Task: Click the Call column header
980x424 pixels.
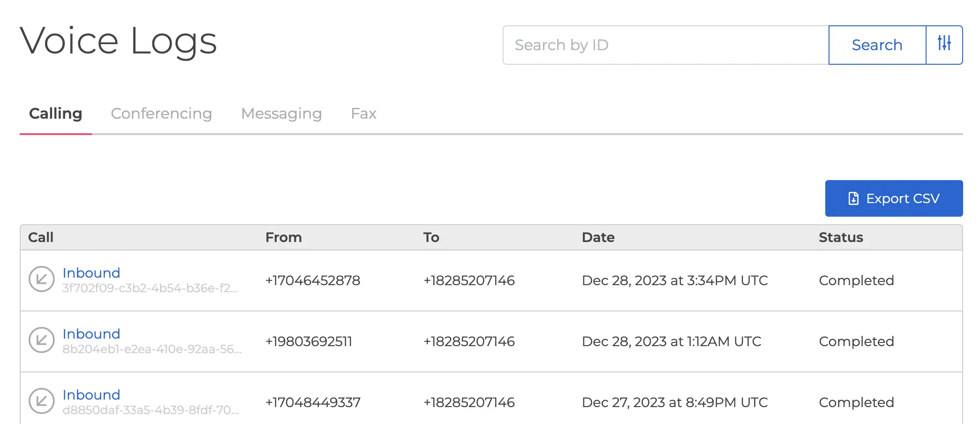Action: (x=41, y=237)
